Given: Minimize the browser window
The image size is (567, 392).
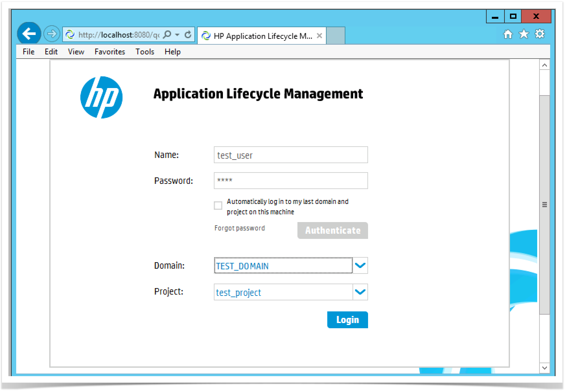Looking at the screenshot, I should coord(495,17).
